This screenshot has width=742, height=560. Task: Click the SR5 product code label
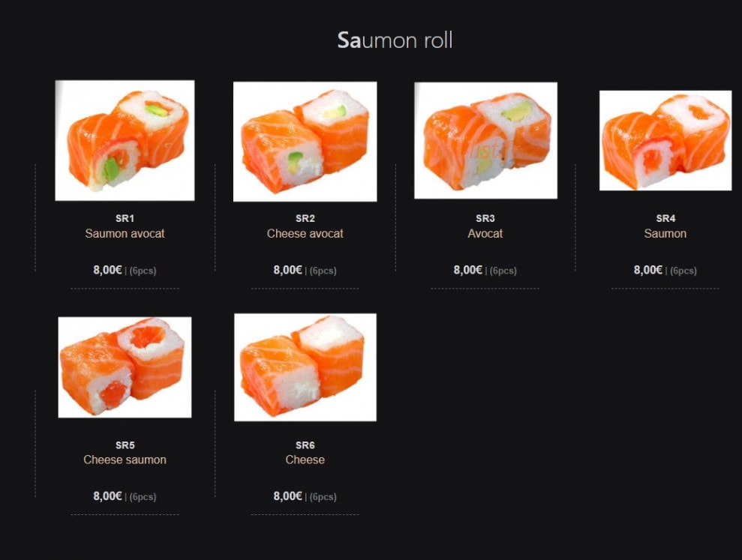click(x=125, y=445)
